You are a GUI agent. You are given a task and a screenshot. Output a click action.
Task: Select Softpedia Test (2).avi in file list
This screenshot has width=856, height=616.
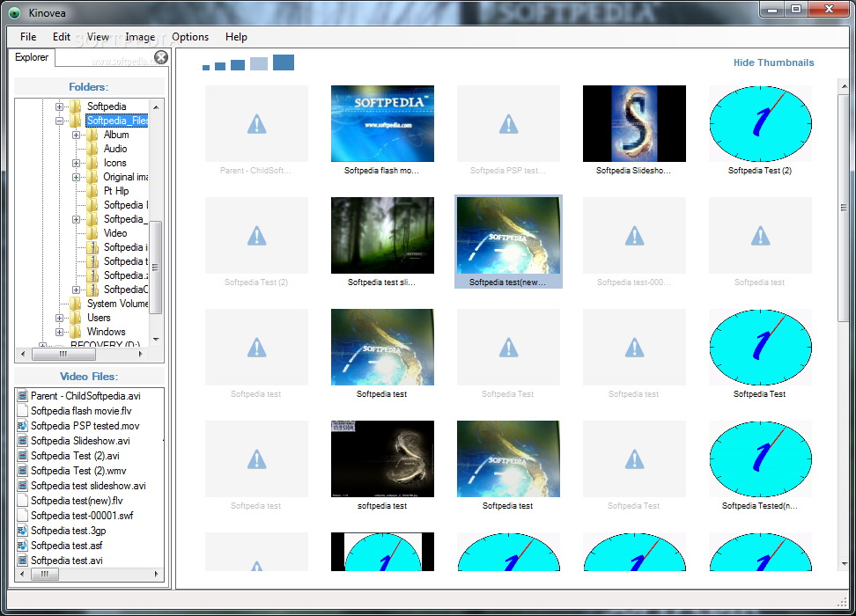pos(75,456)
